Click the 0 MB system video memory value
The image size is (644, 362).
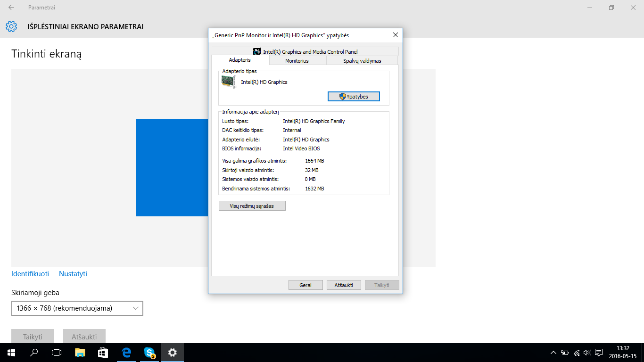tap(310, 179)
